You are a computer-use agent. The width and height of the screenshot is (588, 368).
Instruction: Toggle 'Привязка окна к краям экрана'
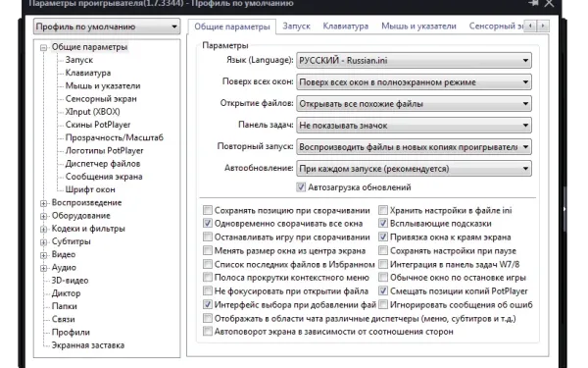pyautogui.click(x=383, y=237)
